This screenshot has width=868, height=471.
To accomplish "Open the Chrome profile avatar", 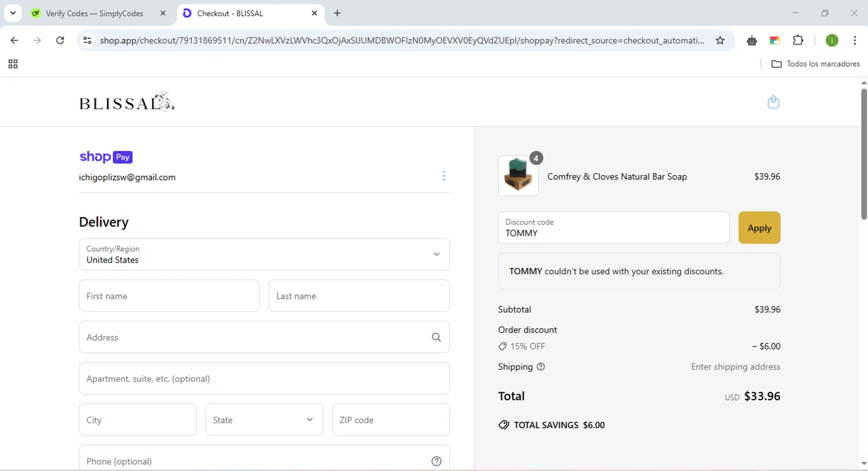I will coord(832,41).
